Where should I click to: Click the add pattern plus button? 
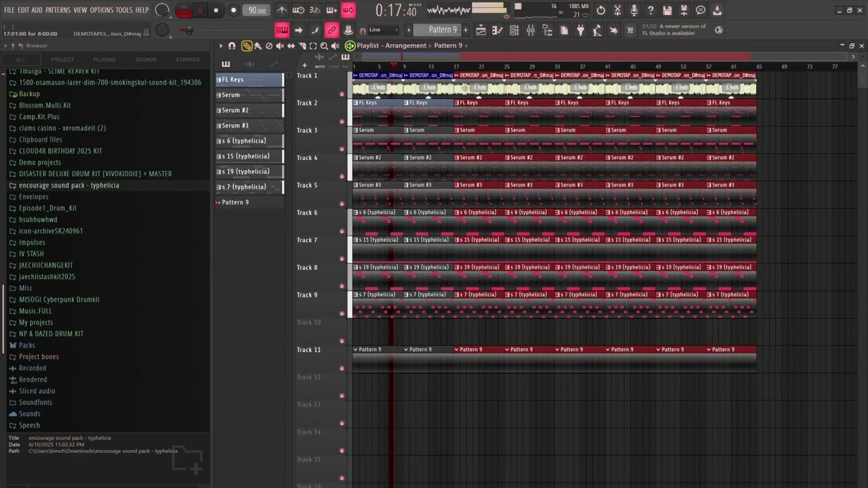tap(465, 30)
